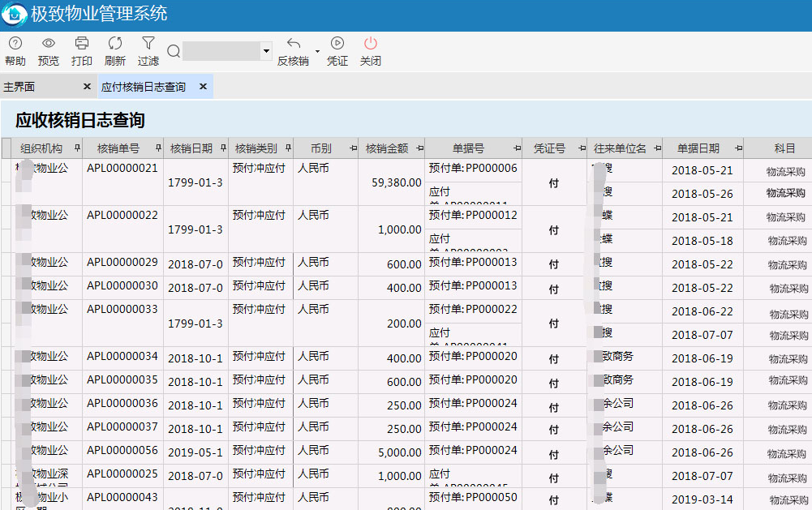Click the 单据号 column pin icon

click(x=517, y=148)
